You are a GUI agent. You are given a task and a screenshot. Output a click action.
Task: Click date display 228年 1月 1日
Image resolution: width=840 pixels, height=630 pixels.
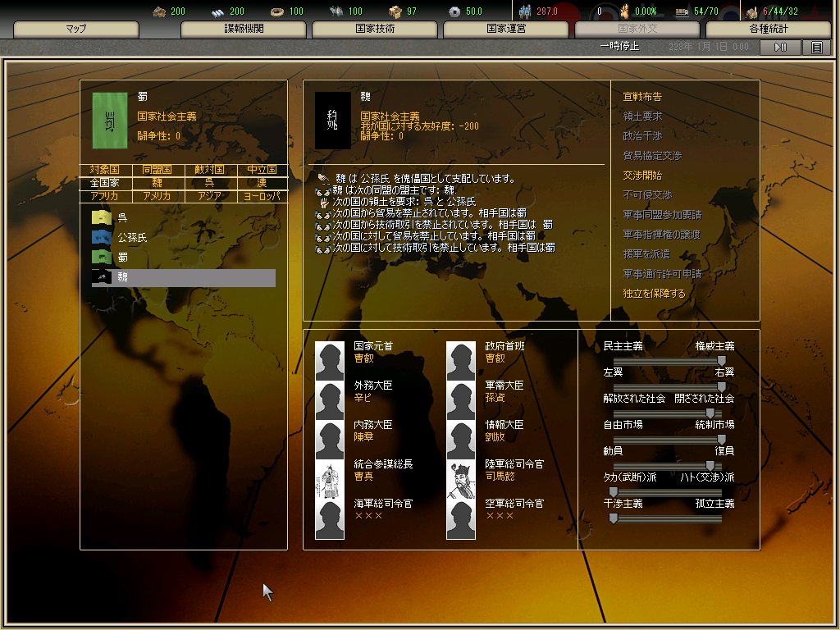pos(708,47)
